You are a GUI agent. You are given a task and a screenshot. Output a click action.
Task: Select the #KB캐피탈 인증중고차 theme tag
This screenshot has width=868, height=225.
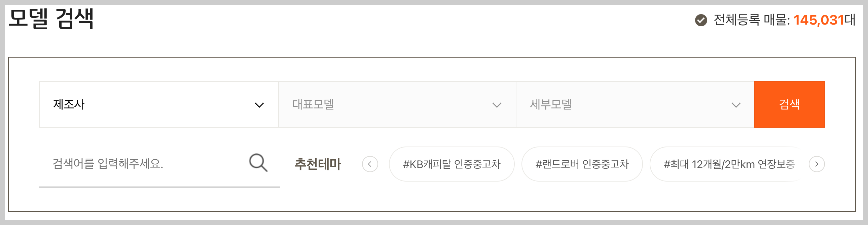pyautogui.click(x=452, y=164)
